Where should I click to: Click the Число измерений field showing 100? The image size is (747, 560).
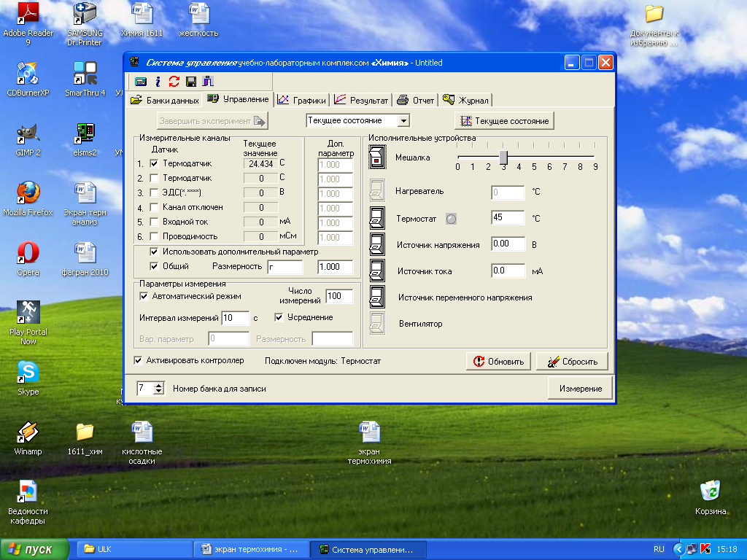tap(339, 296)
